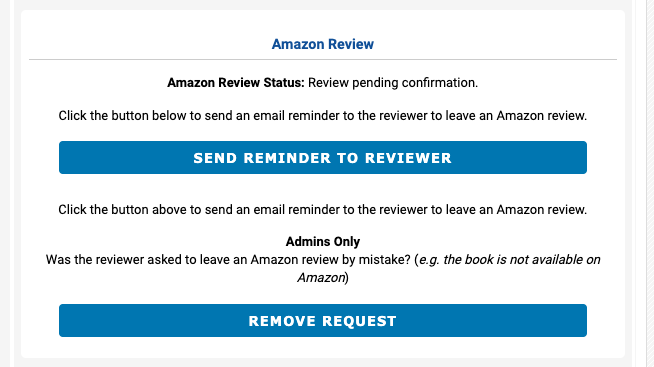Click the italic 'e.g. the book is not available' text
The image size is (654, 367).
pos(510,259)
